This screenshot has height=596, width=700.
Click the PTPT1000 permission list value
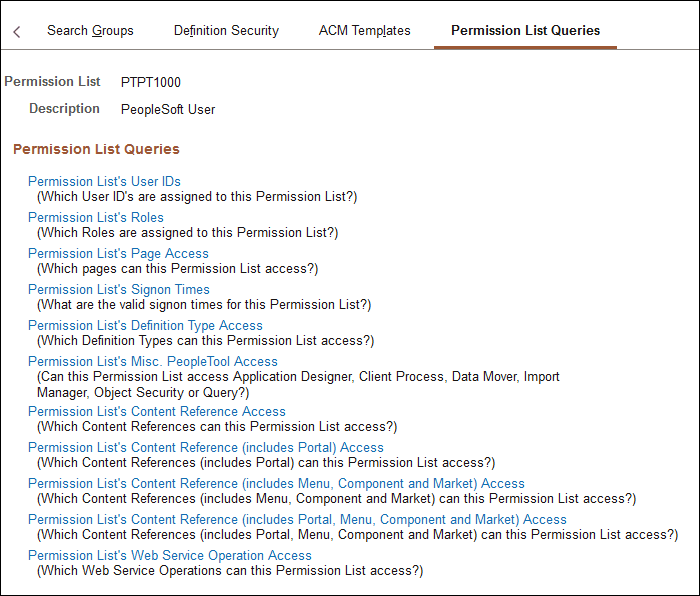151,82
